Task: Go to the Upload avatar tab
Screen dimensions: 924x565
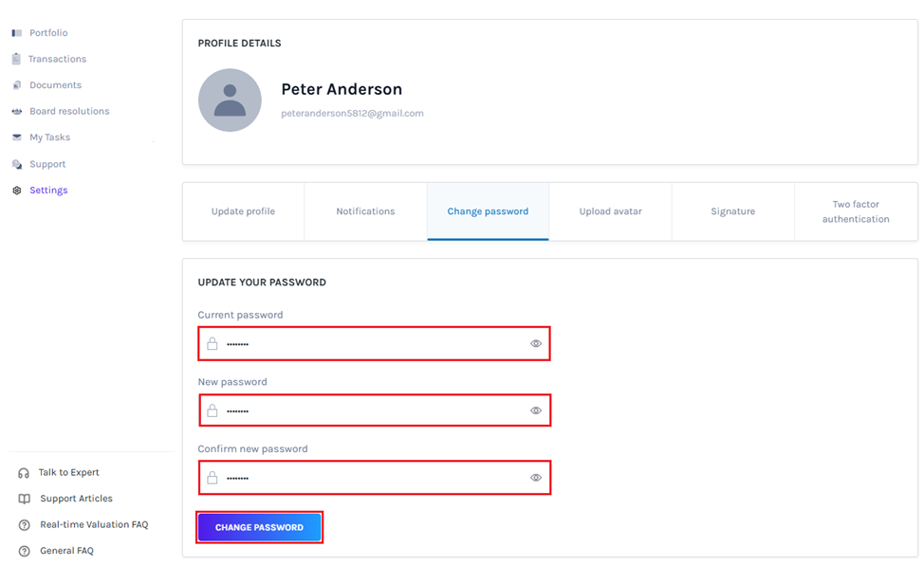Action: pos(610,211)
